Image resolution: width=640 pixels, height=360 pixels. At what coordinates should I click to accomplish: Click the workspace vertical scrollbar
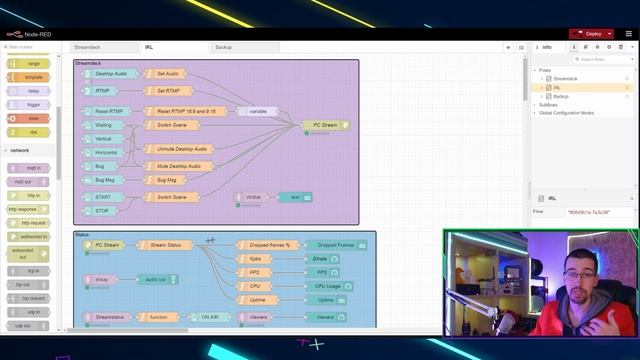(x=525, y=80)
